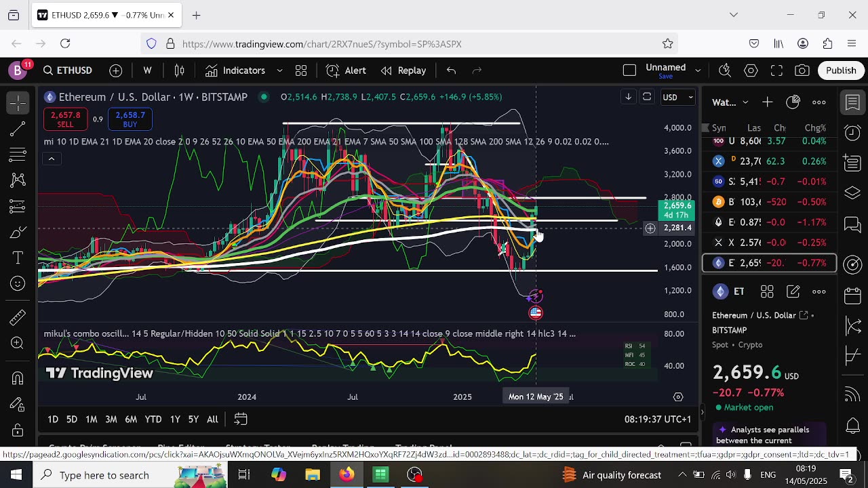Publish the chart idea
Screen dimensions: 868x488
[841, 70]
